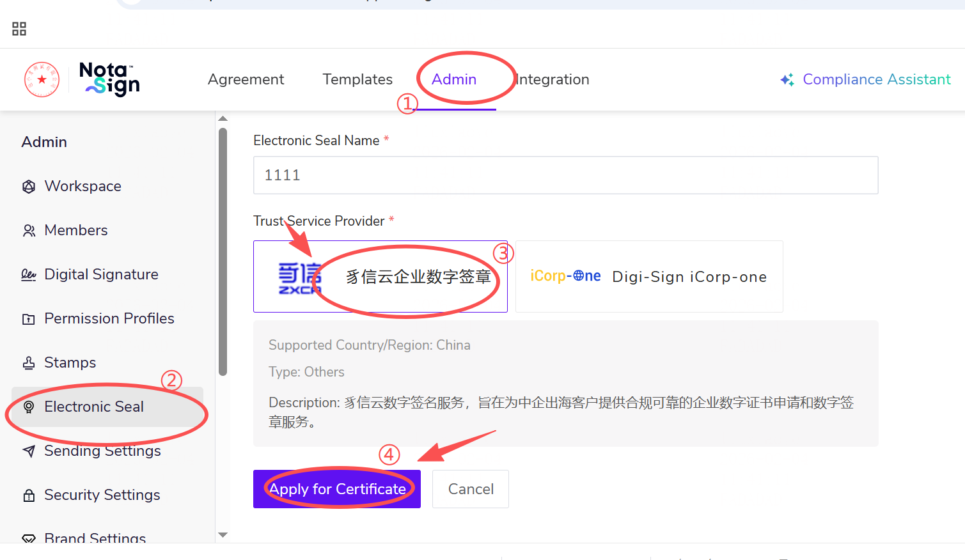Click the Permission Profiles icon
Image resolution: width=965 pixels, height=560 pixels.
tap(29, 319)
